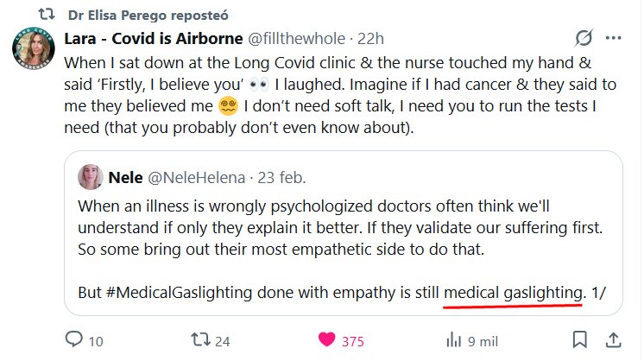Viewport: 644px width, 361px height.
Task: Open the three-dot more options menu
Action: click(613, 39)
